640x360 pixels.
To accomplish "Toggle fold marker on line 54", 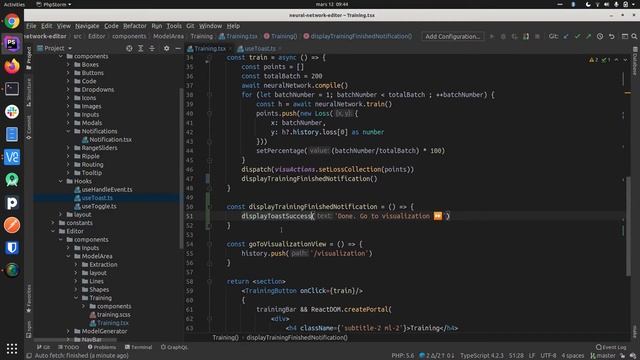I will (209, 244).
